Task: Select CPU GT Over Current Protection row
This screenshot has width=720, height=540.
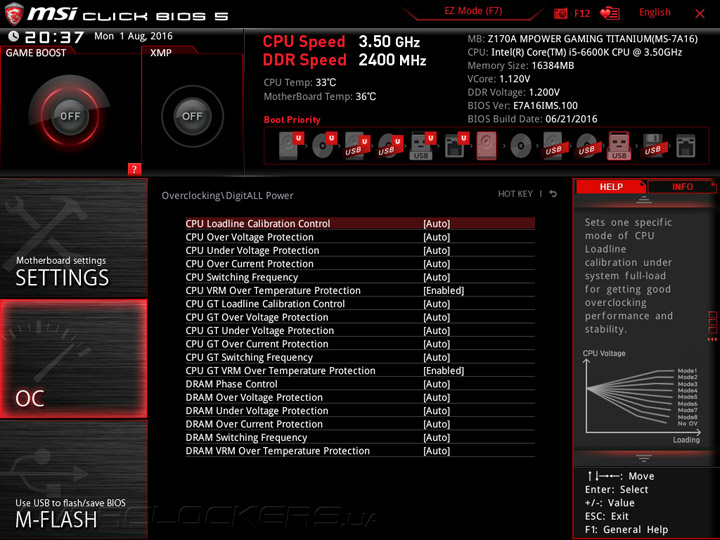Action: (x=360, y=344)
